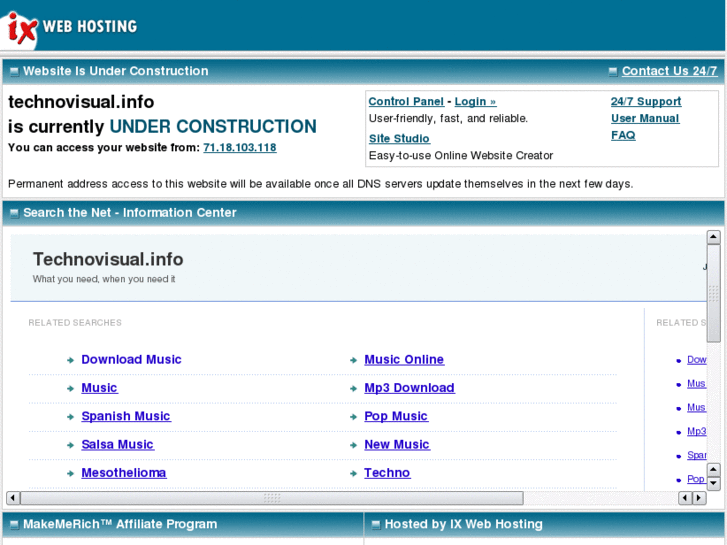Open the Spanish Music search link
Image resolution: width=727 pixels, height=545 pixels.
[126, 416]
